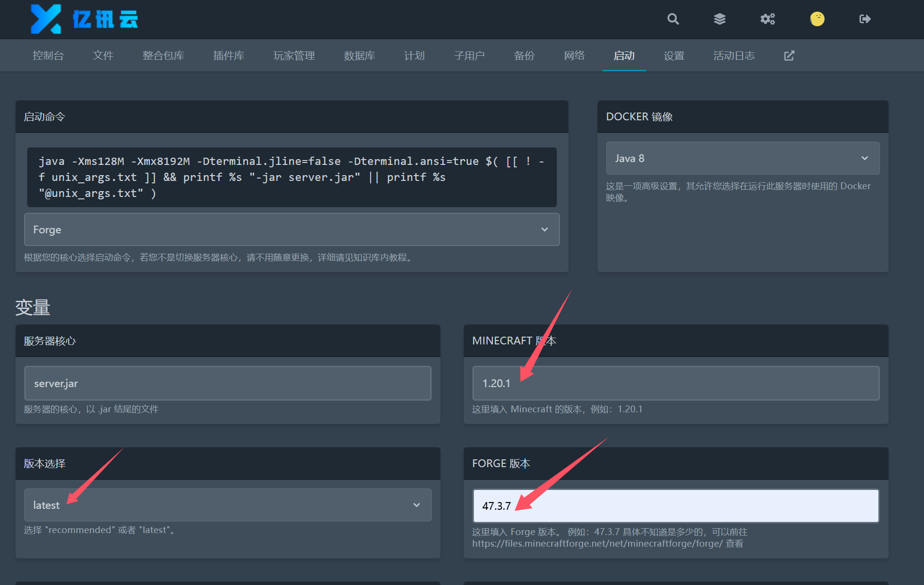The width and height of the screenshot is (924, 585).
Task: Click the yellow user avatar
Action: coord(817,19)
